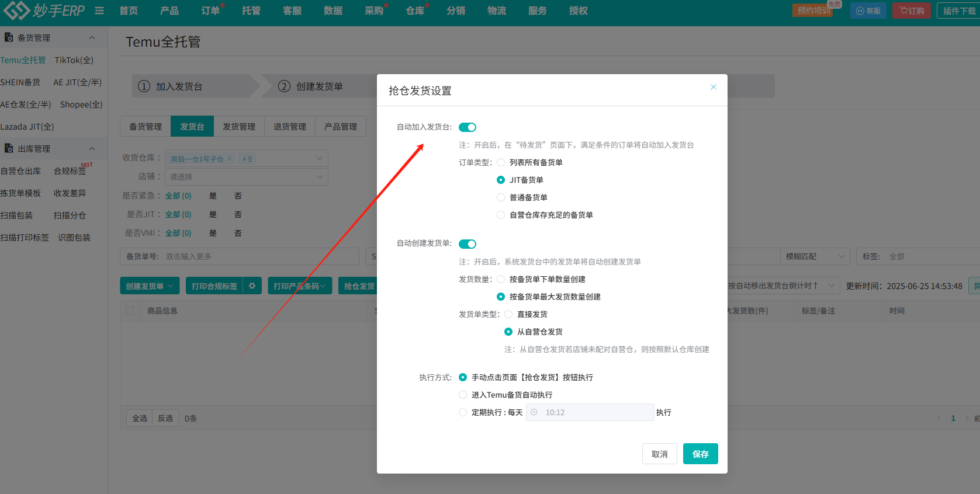
Task: Switch to the 产品管理 tab
Action: tap(341, 126)
